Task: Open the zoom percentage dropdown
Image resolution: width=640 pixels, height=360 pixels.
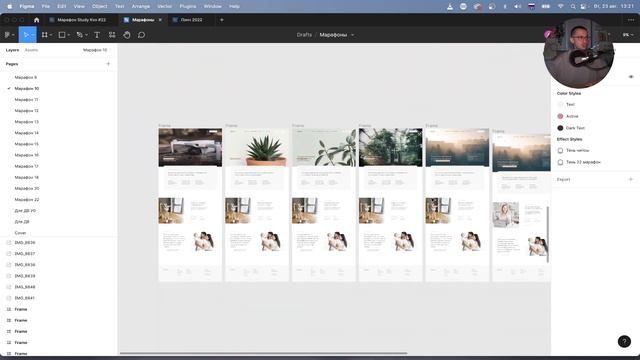Action: (x=628, y=35)
